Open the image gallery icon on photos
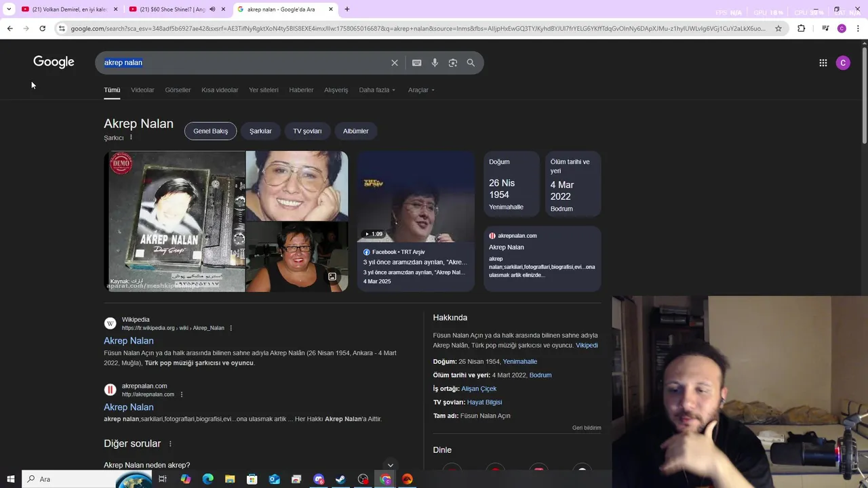The height and width of the screenshot is (488, 868). [332, 277]
